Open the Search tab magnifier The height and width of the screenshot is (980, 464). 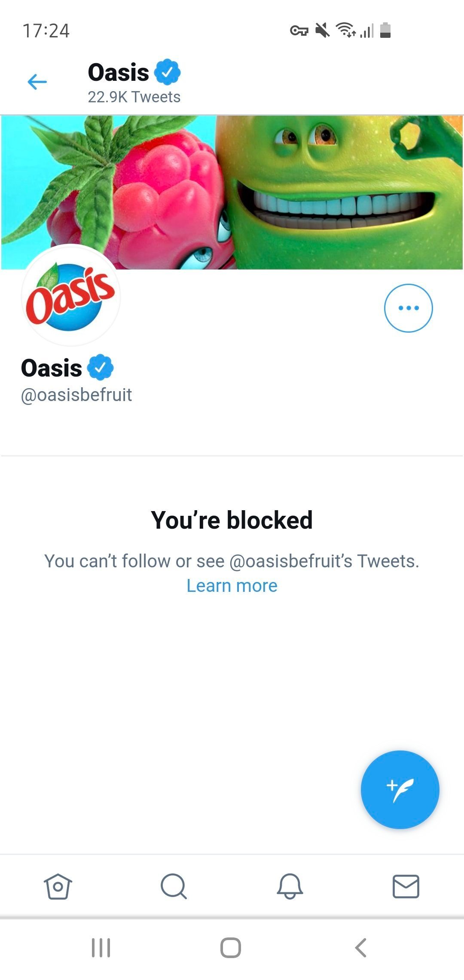coord(174,886)
